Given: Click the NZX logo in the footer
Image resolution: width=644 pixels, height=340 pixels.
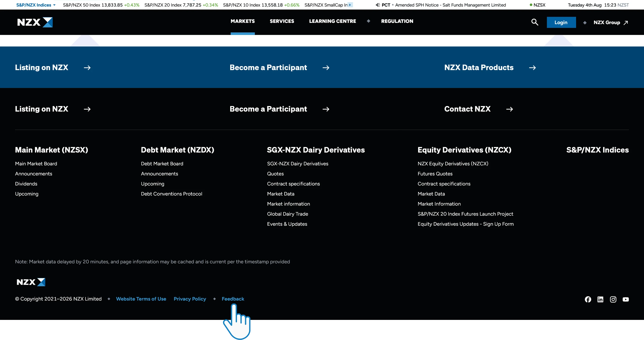Looking at the screenshot, I should 31,282.
